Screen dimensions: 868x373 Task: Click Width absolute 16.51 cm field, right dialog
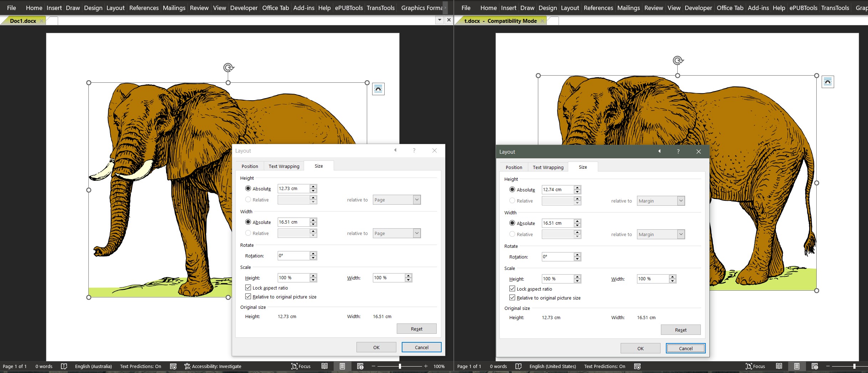pyautogui.click(x=558, y=223)
